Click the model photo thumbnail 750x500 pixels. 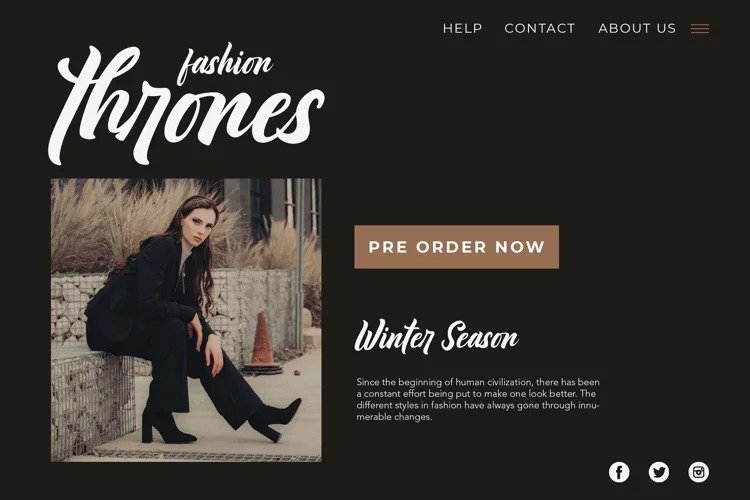point(186,320)
